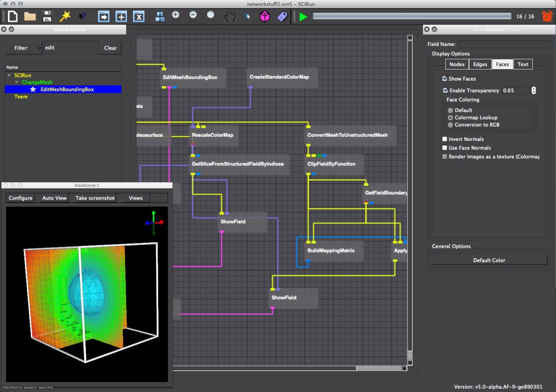Click the window-with-X toolbar icon
This screenshot has width=556, height=392.
(139, 17)
